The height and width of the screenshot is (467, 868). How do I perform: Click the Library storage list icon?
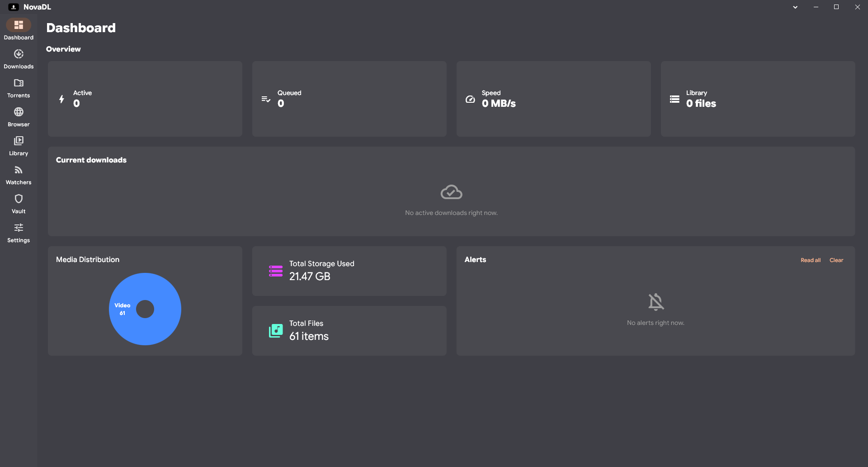point(675,99)
